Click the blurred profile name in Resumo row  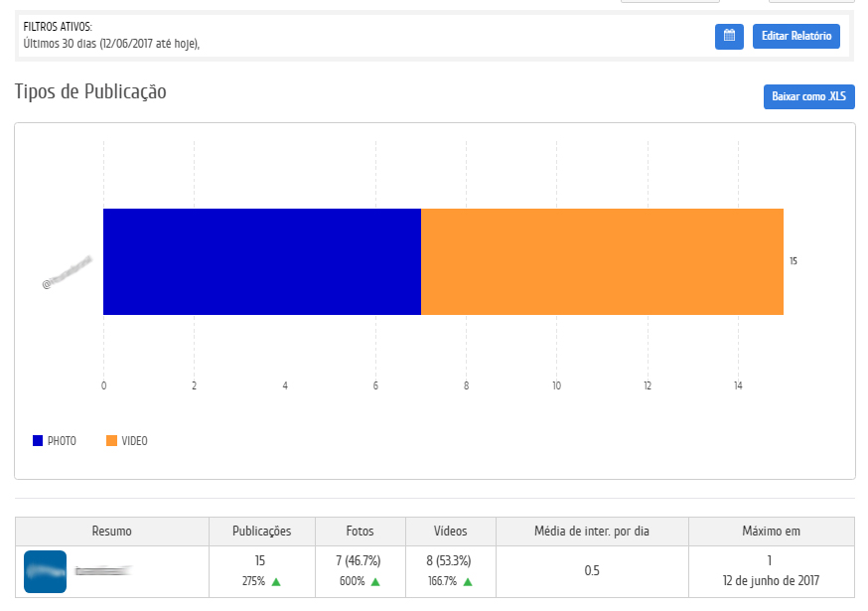[101, 571]
